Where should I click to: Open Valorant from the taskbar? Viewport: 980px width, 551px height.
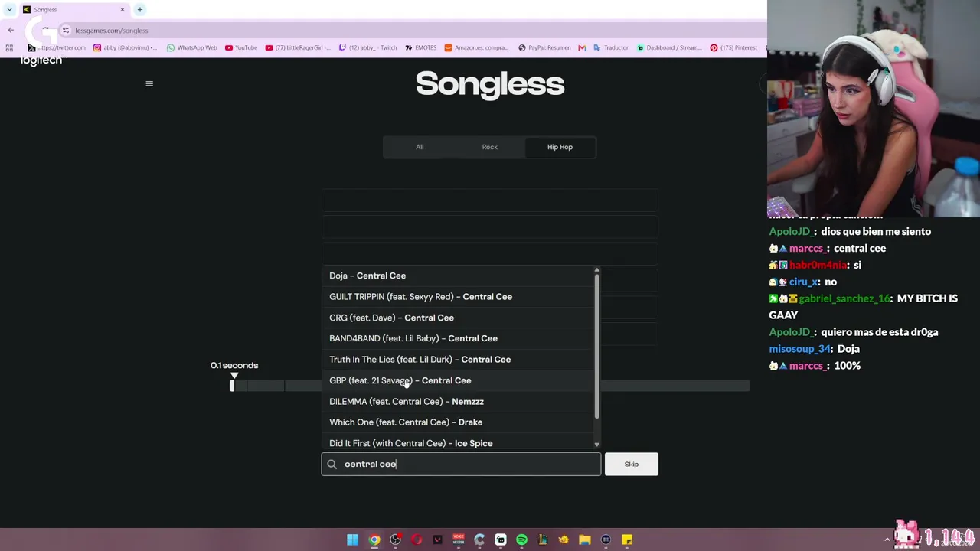point(437,540)
